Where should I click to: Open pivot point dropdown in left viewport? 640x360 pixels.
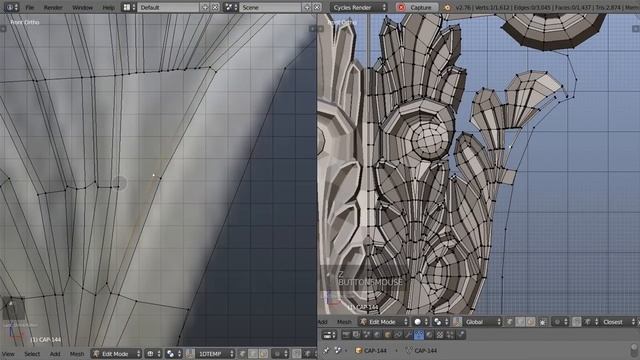[x=174, y=353]
